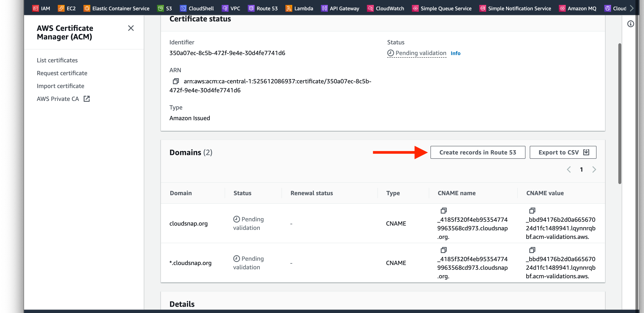This screenshot has height=313, width=644.
Task: Click the Status column header
Action: pos(242,193)
